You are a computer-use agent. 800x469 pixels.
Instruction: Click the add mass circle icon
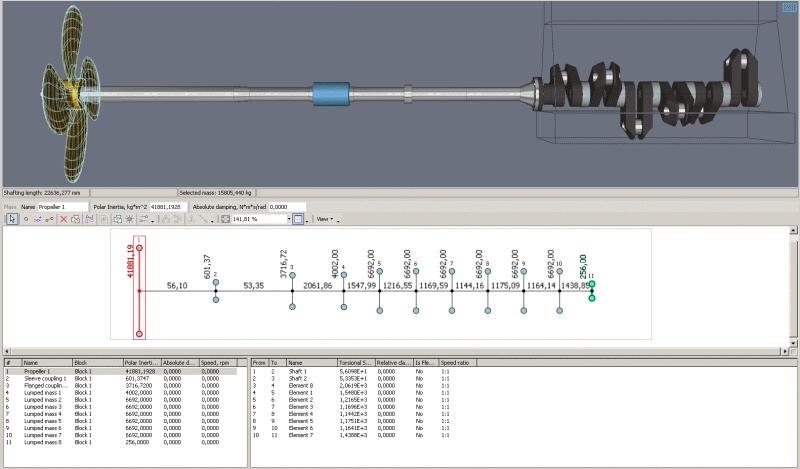tap(24, 218)
